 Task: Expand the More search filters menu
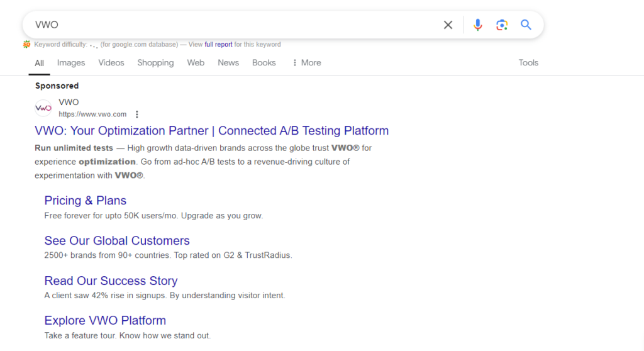pyautogui.click(x=306, y=62)
